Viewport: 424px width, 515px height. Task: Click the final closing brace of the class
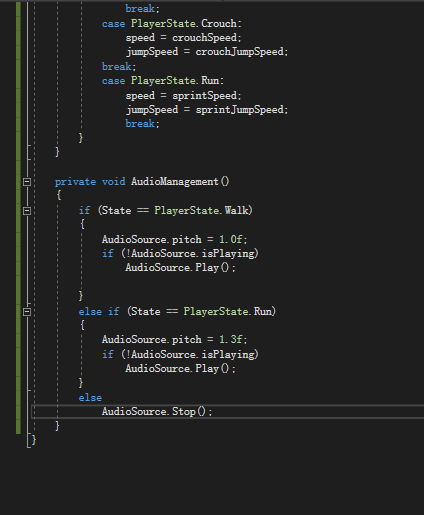(x=33, y=440)
